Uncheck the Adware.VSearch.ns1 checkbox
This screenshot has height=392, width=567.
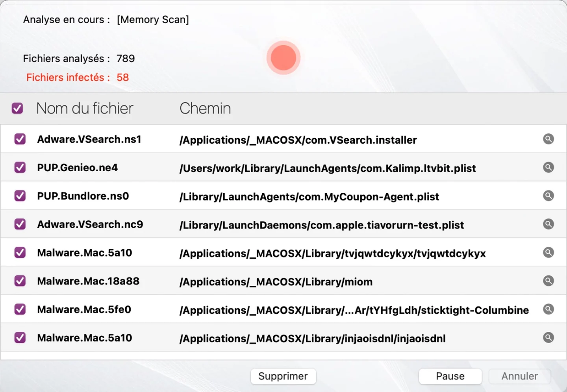[x=20, y=139]
